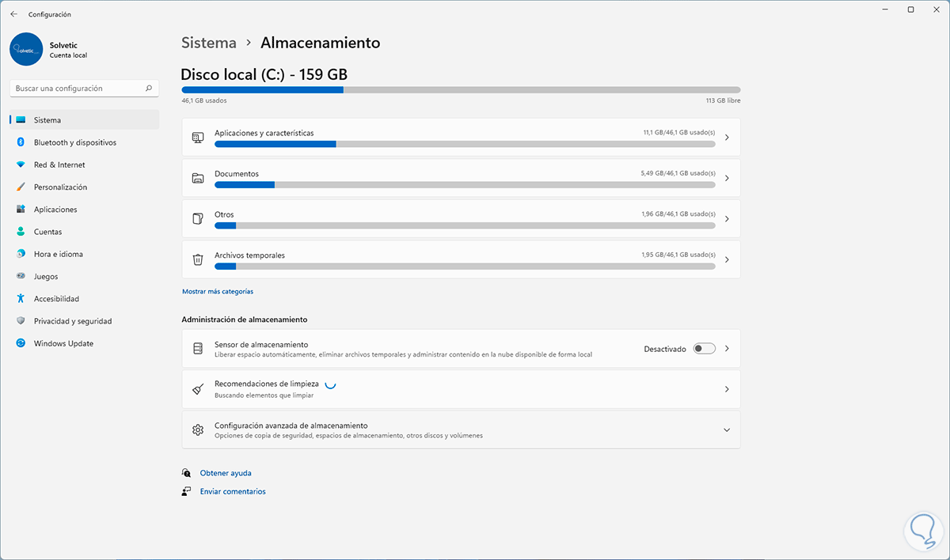Open Recomendaciones de limpieza via its chevron
Viewport: 950px width, 560px height.
(727, 389)
